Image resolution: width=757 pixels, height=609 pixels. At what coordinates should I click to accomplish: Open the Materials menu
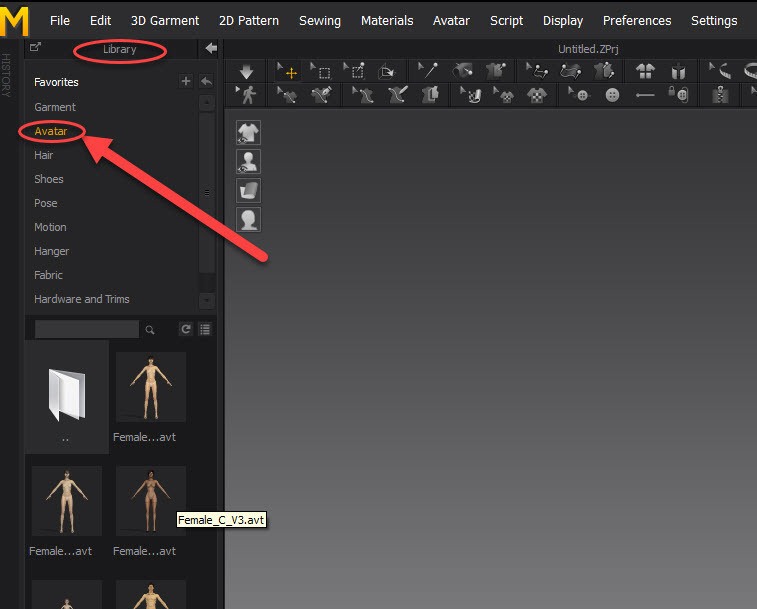click(x=387, y=21)
